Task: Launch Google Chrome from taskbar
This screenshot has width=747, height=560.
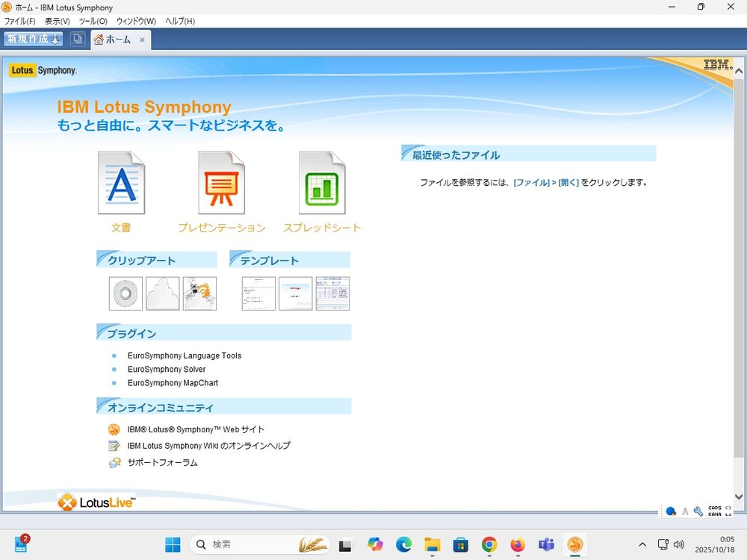Action: tap(489, 544)
